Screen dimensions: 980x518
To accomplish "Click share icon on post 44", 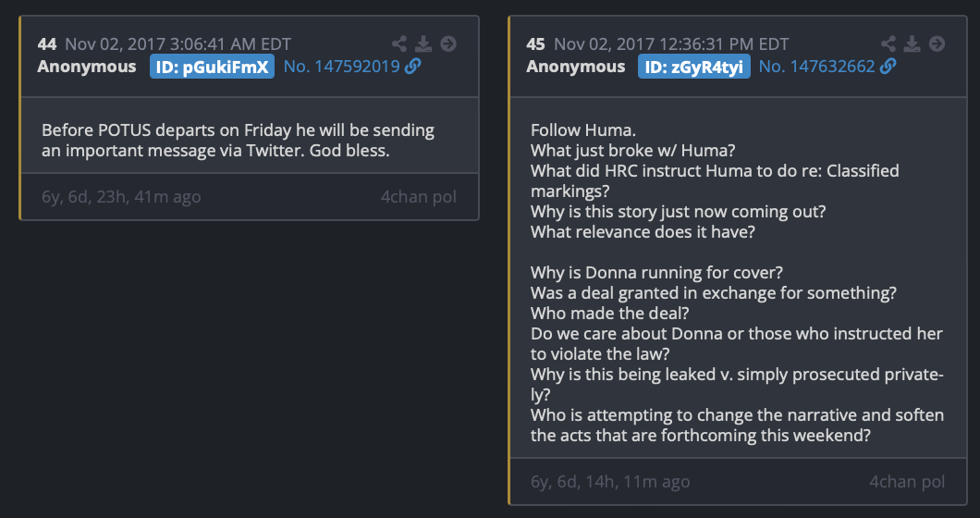I will click(399, 43).
